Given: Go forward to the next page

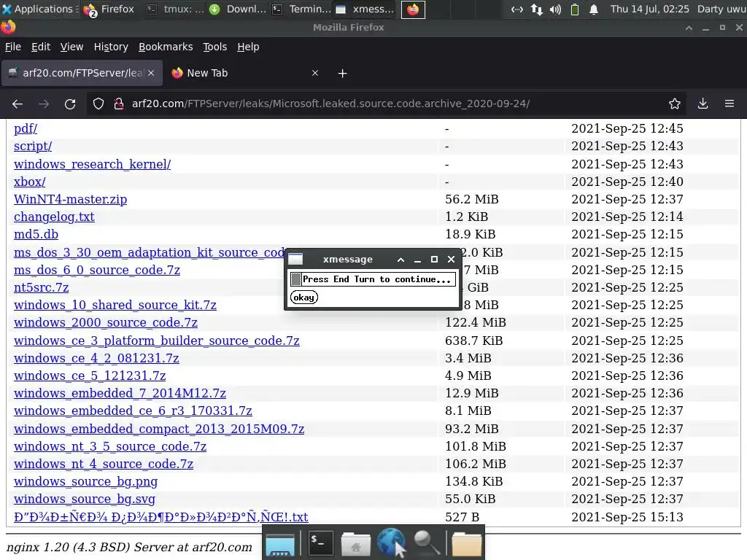Looking at the screenshot, I should 44,104.
